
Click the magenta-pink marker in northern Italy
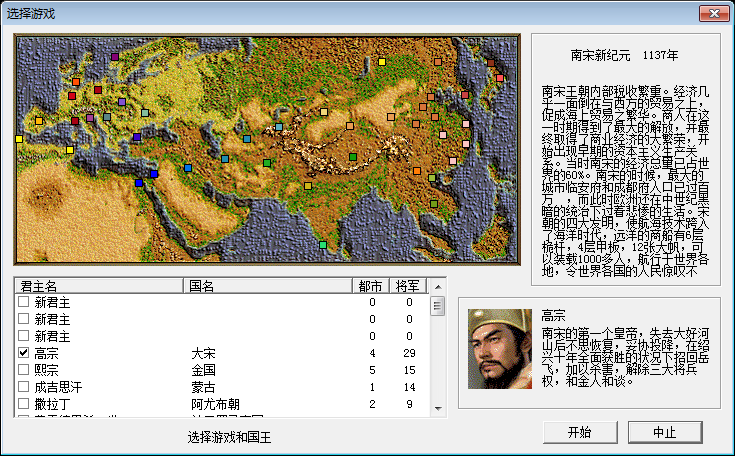point(90,118)
